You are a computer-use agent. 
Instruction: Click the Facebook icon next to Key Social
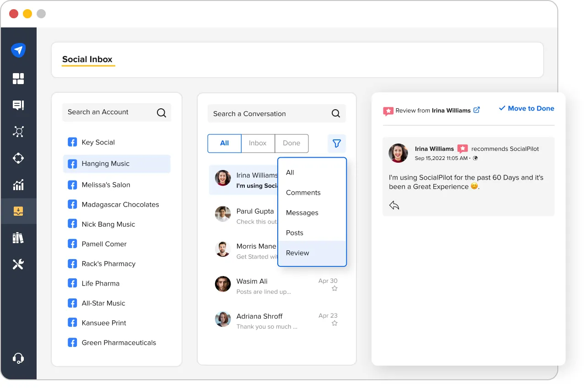[x=72, y=142]
